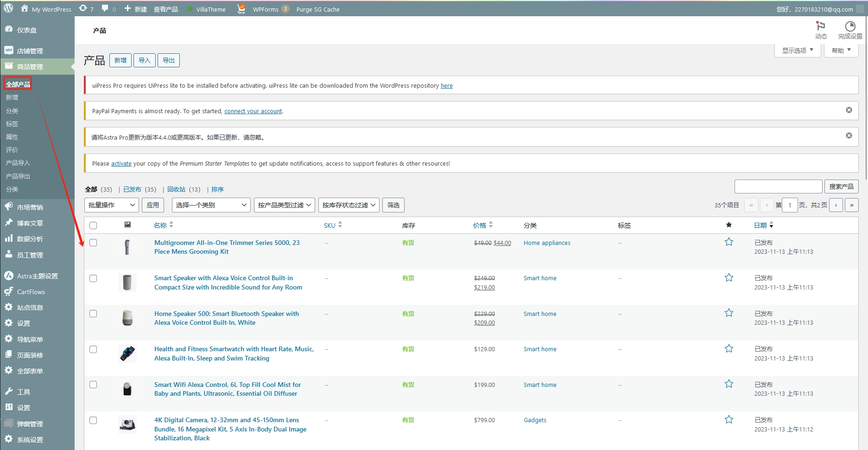This screenshot has width=868, height=450.
Task: Open the 按产品类型过滤 dropdown
Action: click(x=285, y=205)
